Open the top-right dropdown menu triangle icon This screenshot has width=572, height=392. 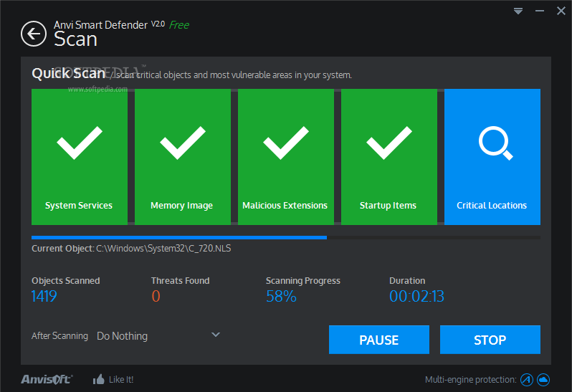tap(518, 11)
